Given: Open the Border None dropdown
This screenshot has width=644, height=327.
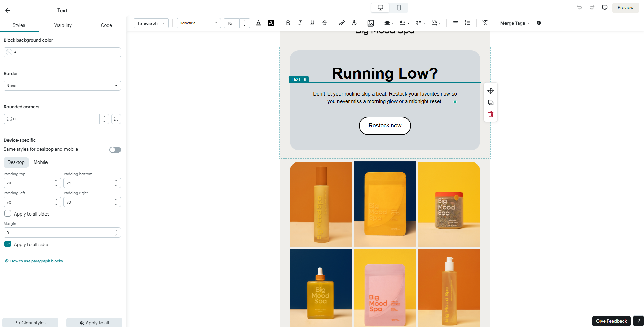Looking at the screenshot, I should pyautogui.click(x=62, y=86).
